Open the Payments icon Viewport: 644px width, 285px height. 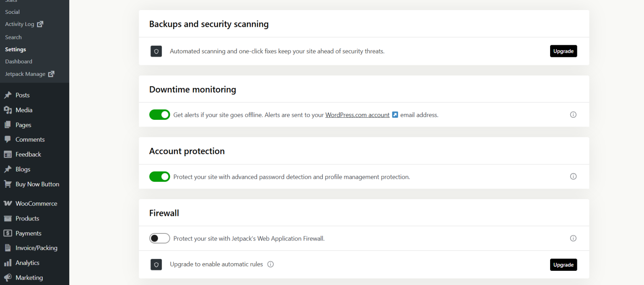7,233
